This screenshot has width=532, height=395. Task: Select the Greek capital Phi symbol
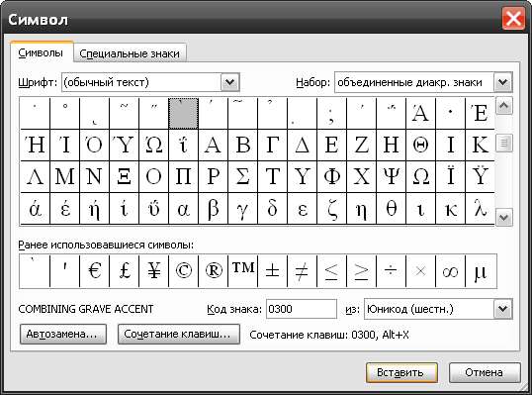pos(332,176)
